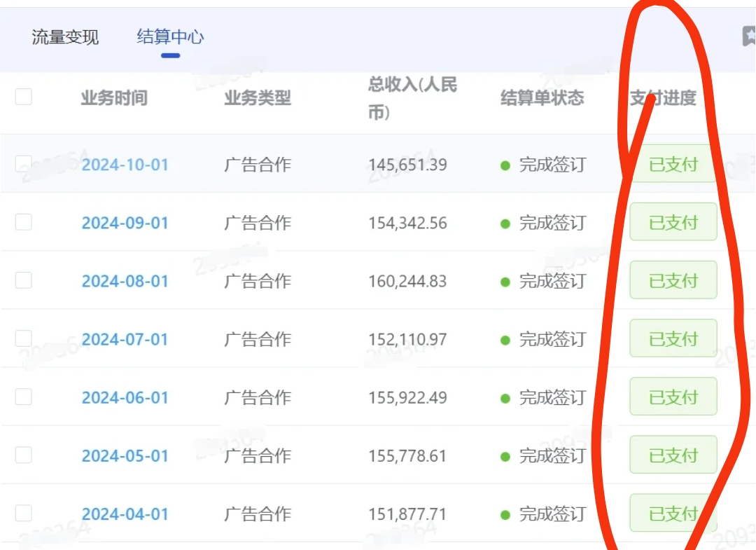Viewport: 756px width, 550px height.
Task: Click the 总收入(人民币) column header
Action: click(x=412, y=98)
